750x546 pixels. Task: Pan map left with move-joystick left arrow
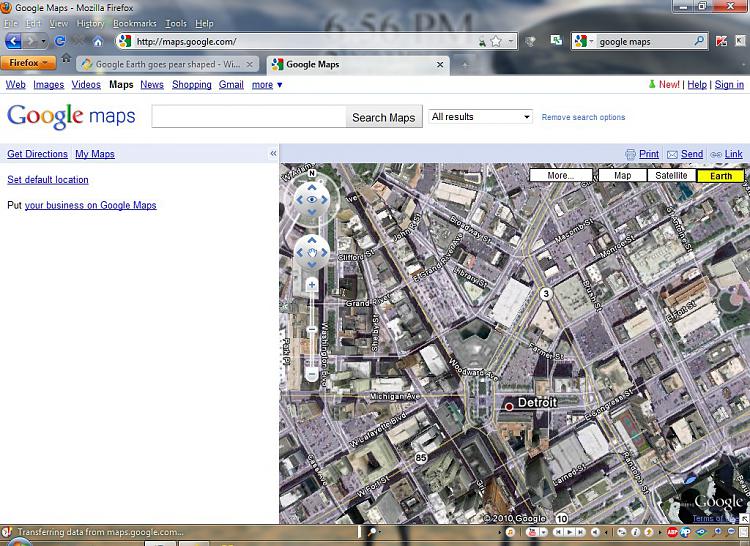(300, 252)
